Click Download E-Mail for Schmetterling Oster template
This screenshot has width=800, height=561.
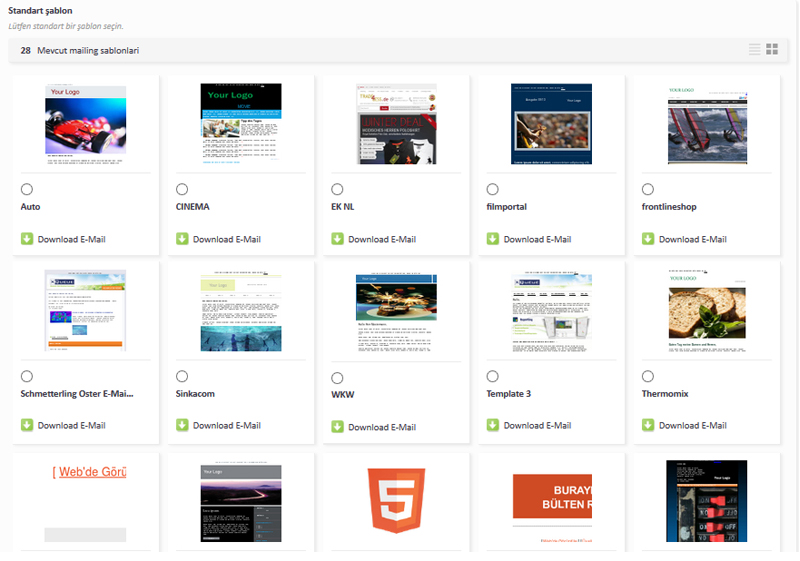click(x=71, y=425)
